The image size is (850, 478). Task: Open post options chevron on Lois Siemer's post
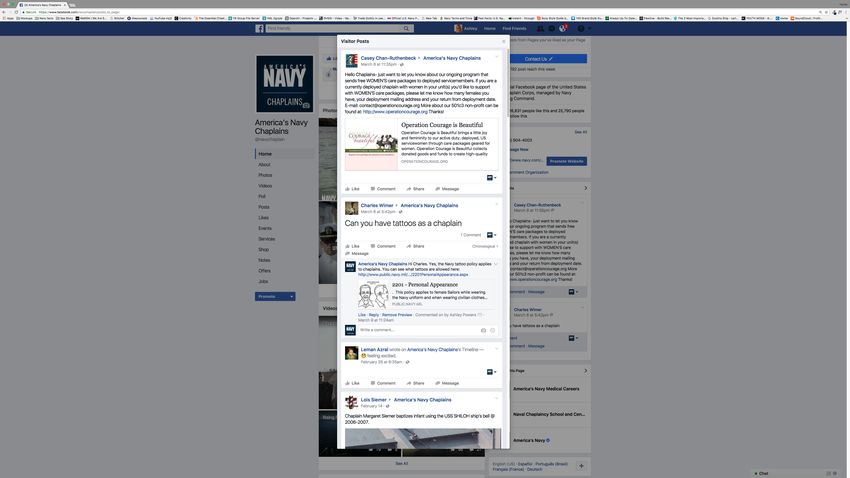496,398
